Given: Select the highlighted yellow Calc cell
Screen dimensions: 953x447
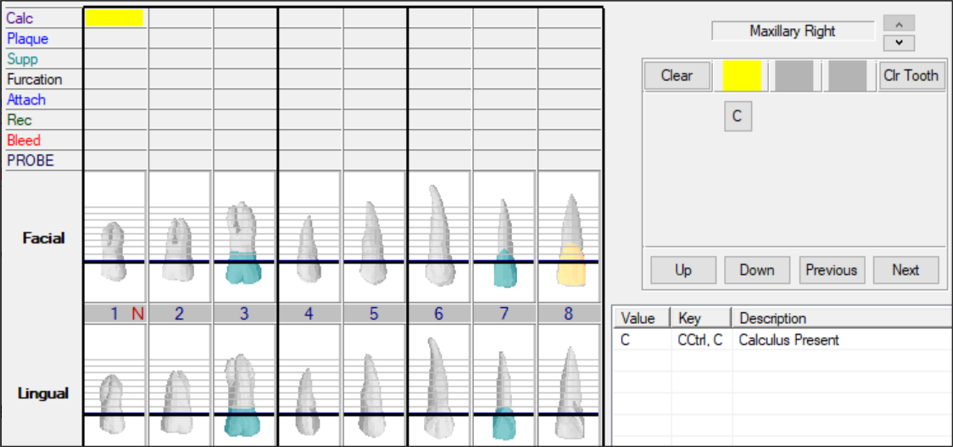Looking at the screenshot, I should 115,18.
